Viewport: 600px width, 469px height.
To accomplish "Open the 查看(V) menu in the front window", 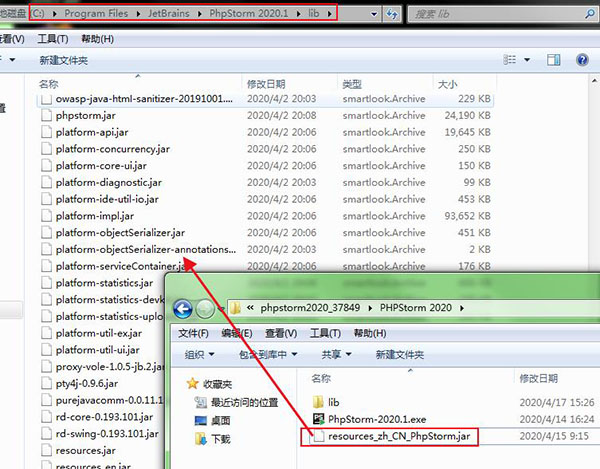I will 281,334.
